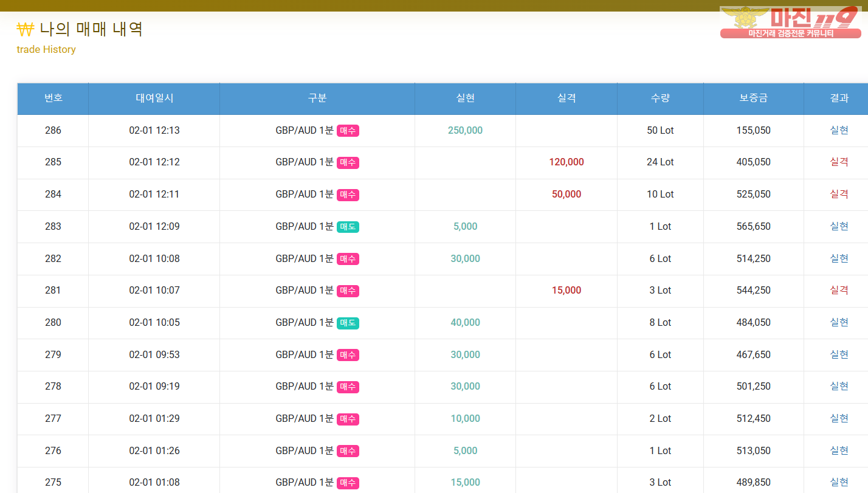Click the 번호 column header

tap(53, 98)
